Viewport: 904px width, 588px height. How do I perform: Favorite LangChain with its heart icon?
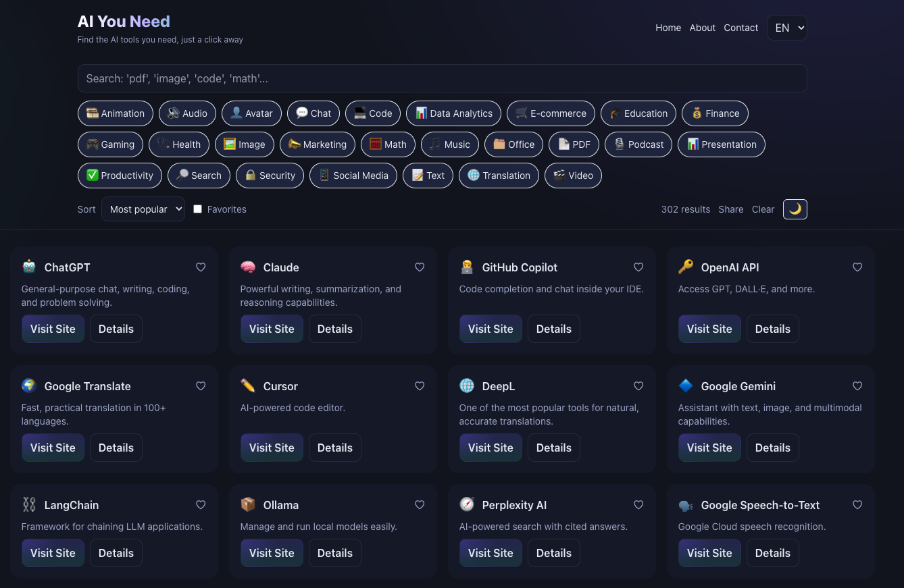(201, 505)
